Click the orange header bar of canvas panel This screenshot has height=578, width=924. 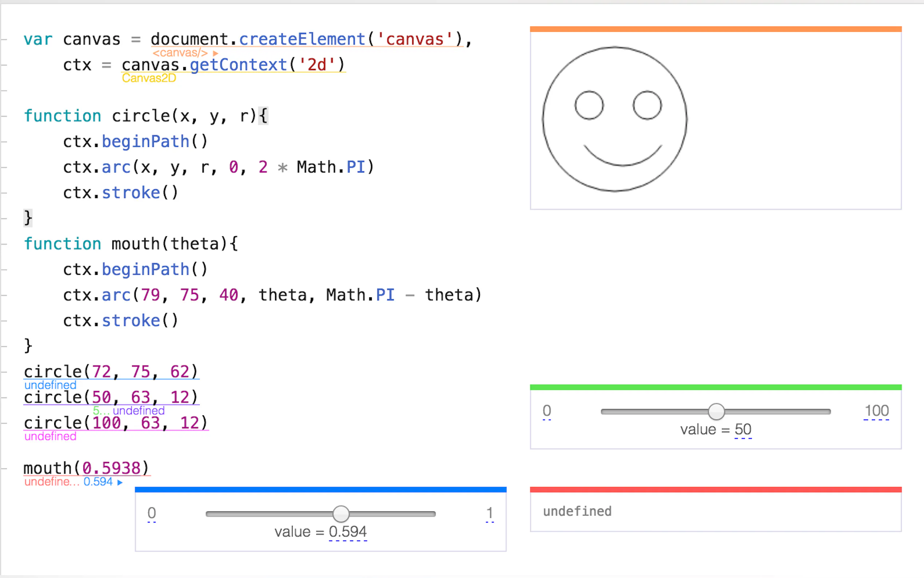click(x=716, y=29)
